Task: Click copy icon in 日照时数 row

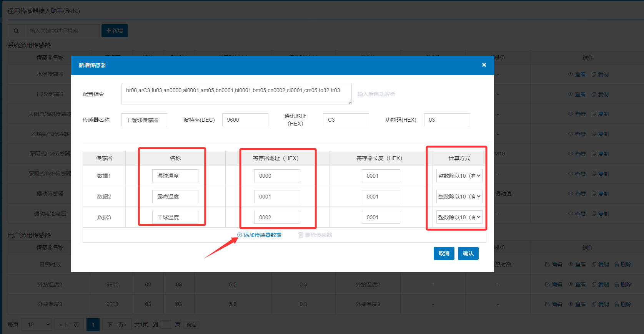Action: (x=594, y=265)
